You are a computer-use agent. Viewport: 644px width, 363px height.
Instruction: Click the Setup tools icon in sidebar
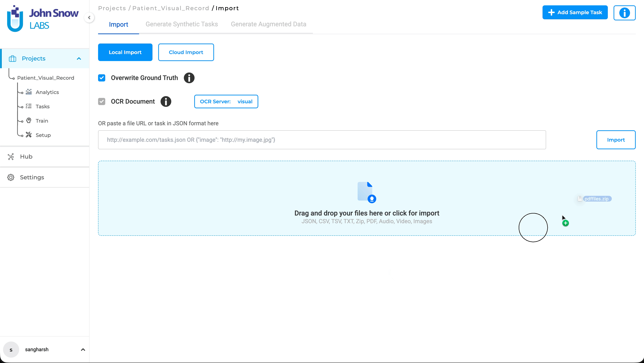click(x=29, y=135)
